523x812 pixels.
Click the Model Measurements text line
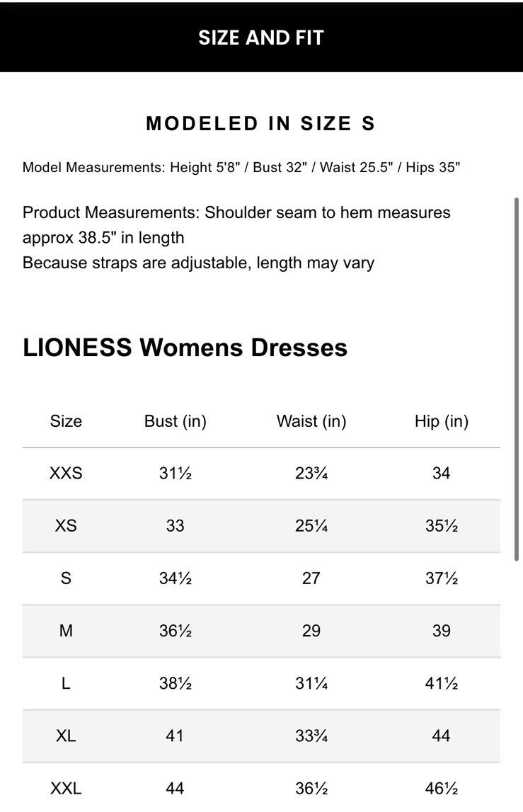(x=241, y=168)
